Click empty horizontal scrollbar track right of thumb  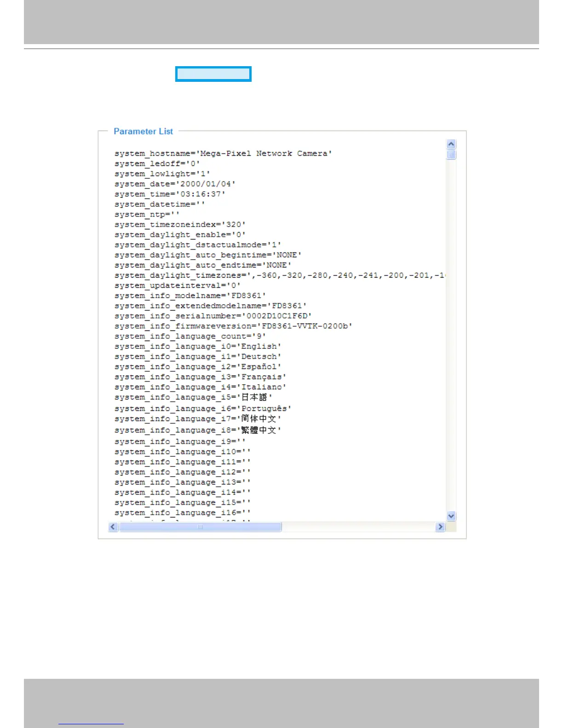coord(358,527)
